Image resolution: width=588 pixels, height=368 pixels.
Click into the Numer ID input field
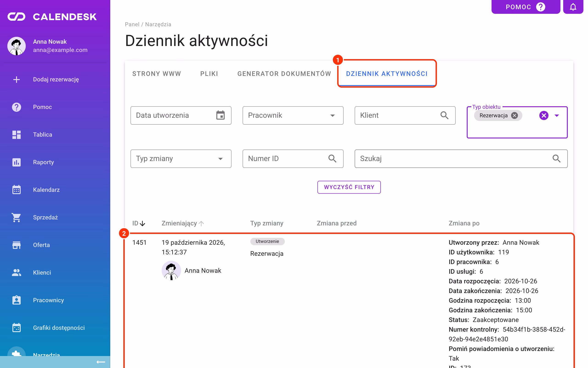click(293, 159)
